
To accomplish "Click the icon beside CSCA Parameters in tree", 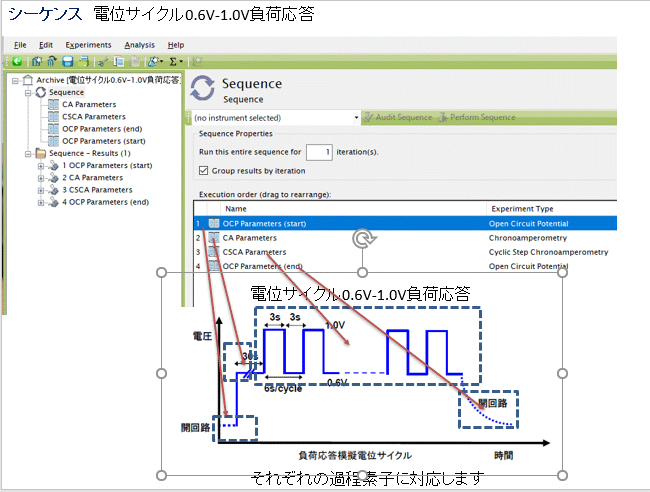I will coord(53,116).
